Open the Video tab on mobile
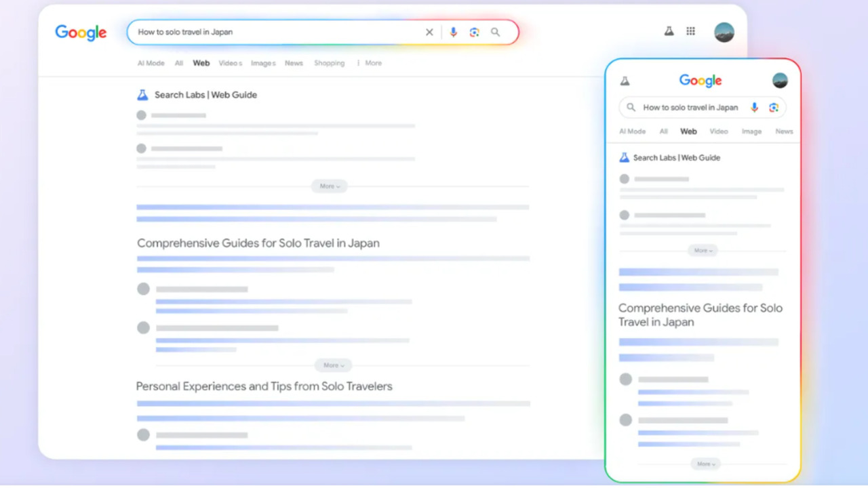The height and width of the screenshot is (488, 868). pyautogui.click(x=719, y=131)
